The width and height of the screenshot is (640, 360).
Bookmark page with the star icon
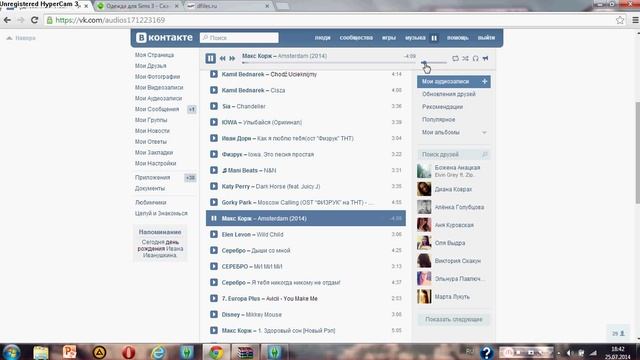coord(620,20)
